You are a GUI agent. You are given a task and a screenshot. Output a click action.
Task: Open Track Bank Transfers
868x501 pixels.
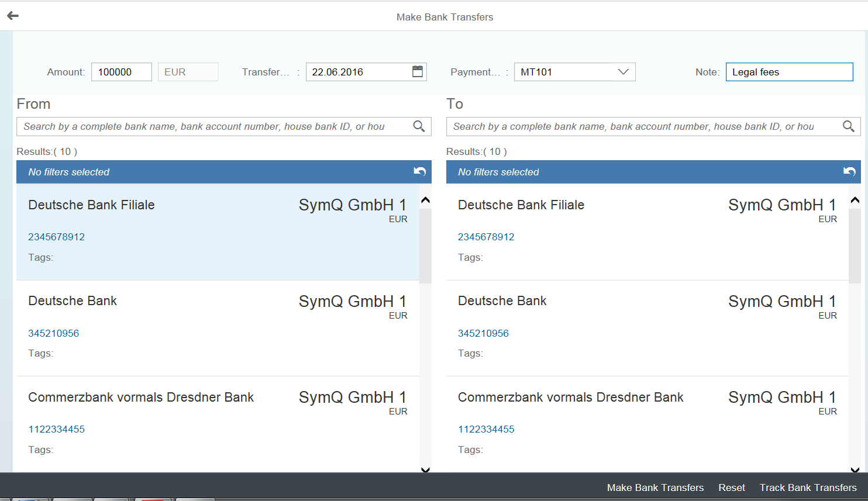click(808, 488)
